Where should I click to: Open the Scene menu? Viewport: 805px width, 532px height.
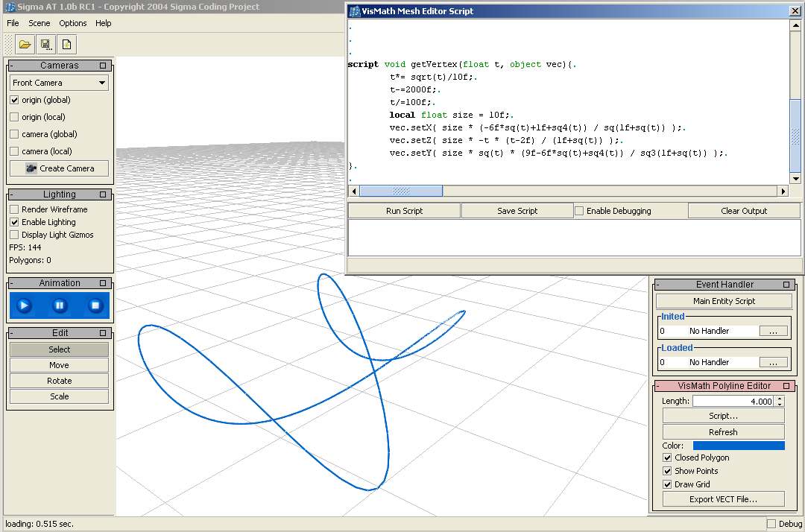[39, 23]
